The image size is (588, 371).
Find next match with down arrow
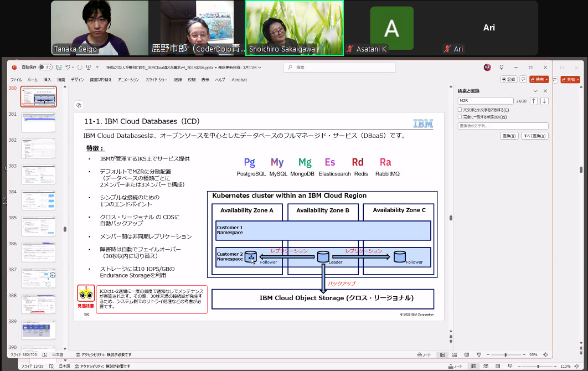[544, 101]
